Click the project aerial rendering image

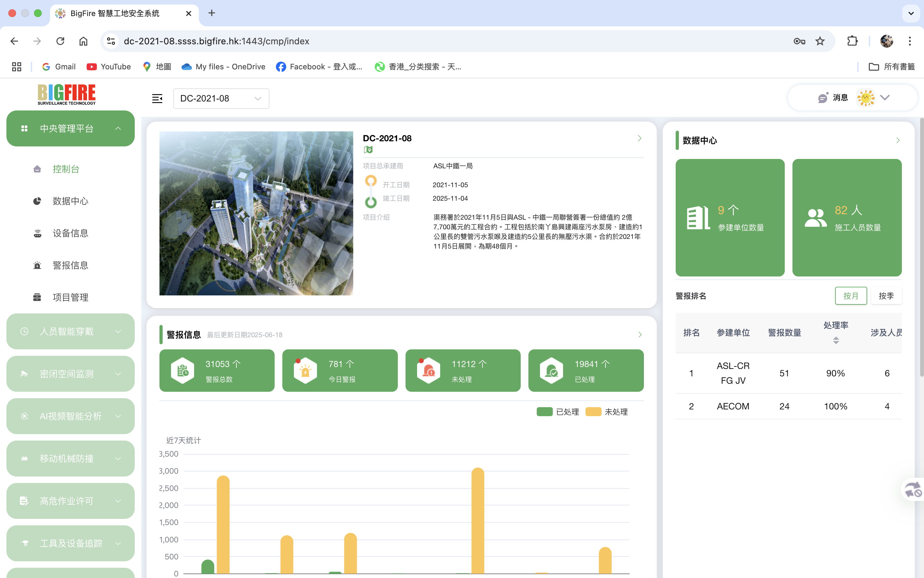tap(256, 213)
